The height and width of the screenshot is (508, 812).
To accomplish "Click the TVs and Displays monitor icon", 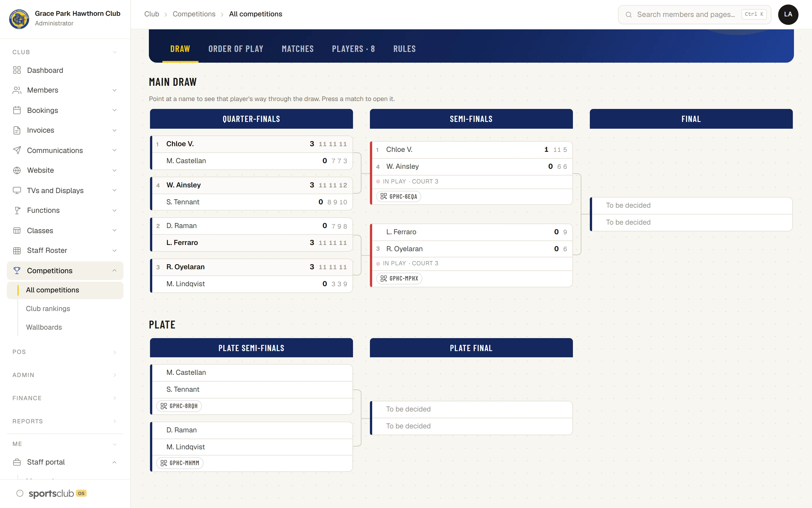I will pyautogui.click(x=17, y=190).
